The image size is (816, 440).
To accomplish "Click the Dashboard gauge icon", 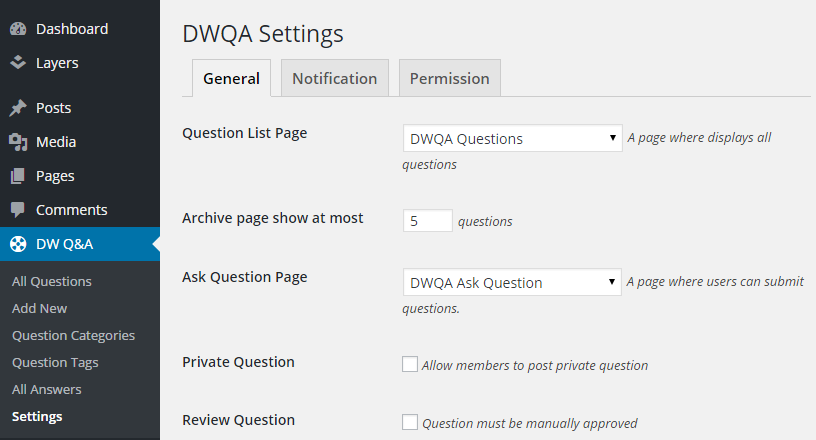I will click(18, 29).
